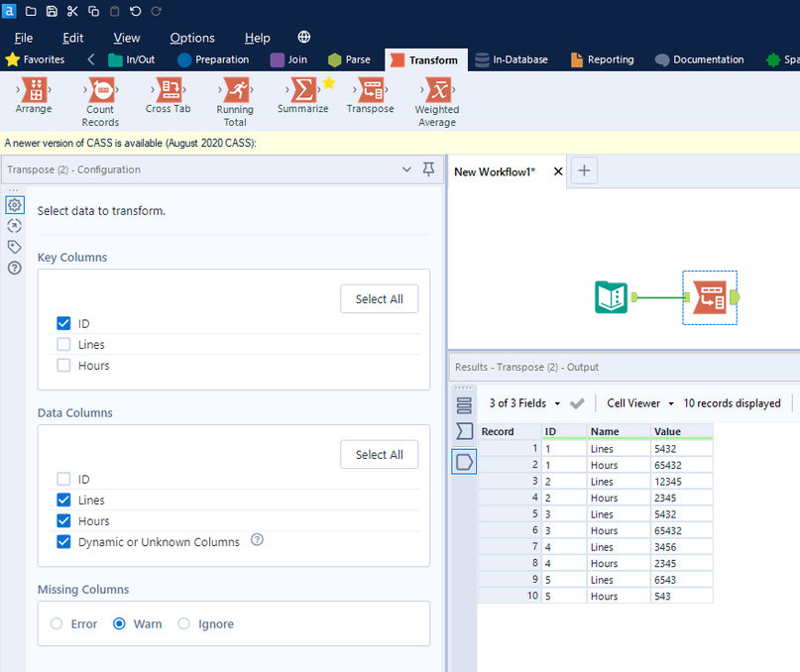The width and height of the screenshot is (800, 672).
Task: Select the Error option for Missing Columns
Action: [57, 624]
